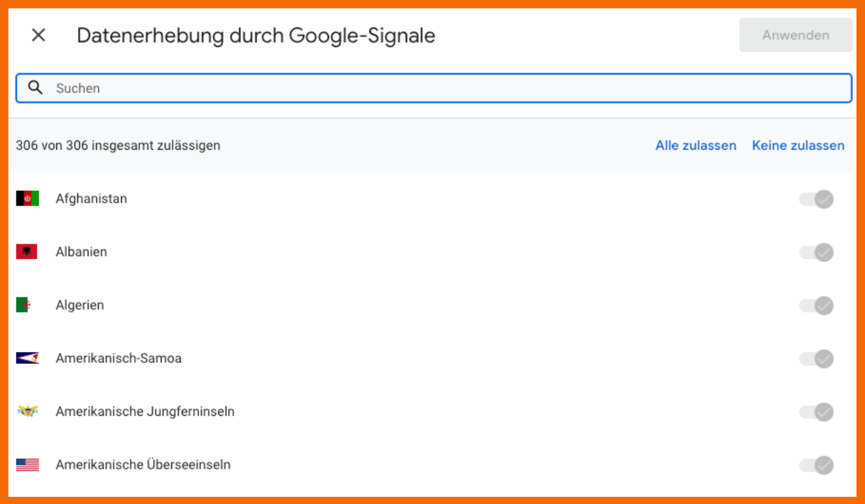Click the magnifying glass search icon
This screenshot has width=865, height=504.
coord(36,87)
